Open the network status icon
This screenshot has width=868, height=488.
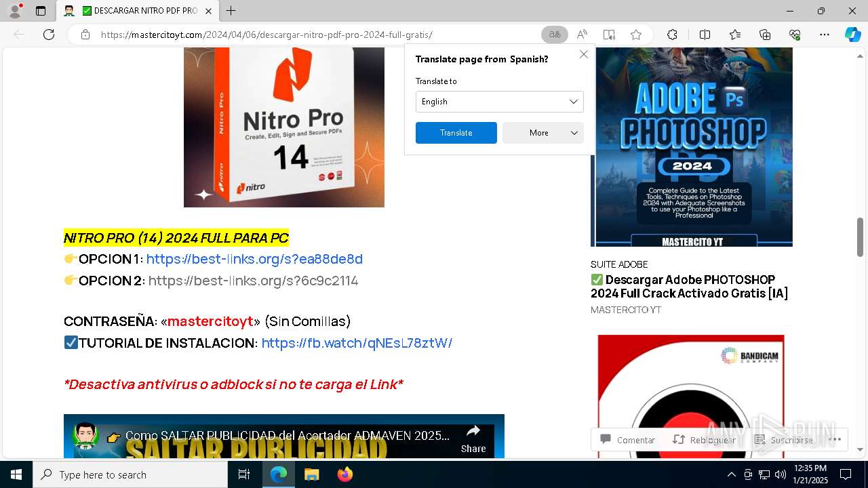764,474
